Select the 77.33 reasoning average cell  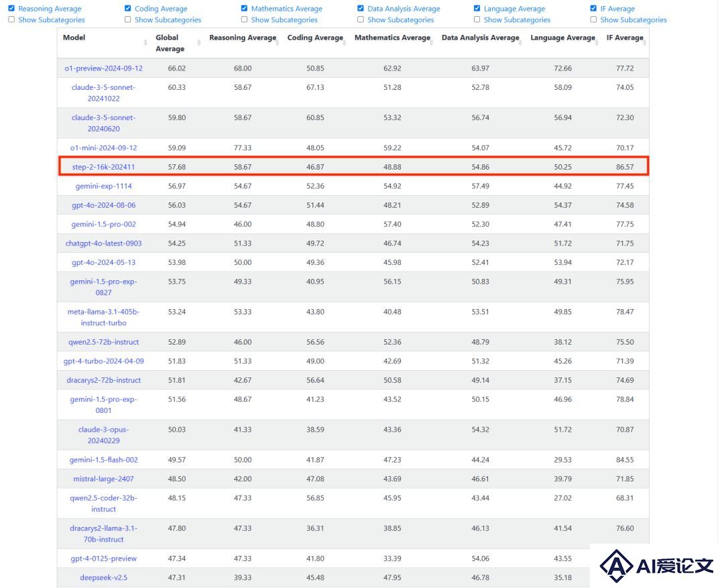point(243,148)
